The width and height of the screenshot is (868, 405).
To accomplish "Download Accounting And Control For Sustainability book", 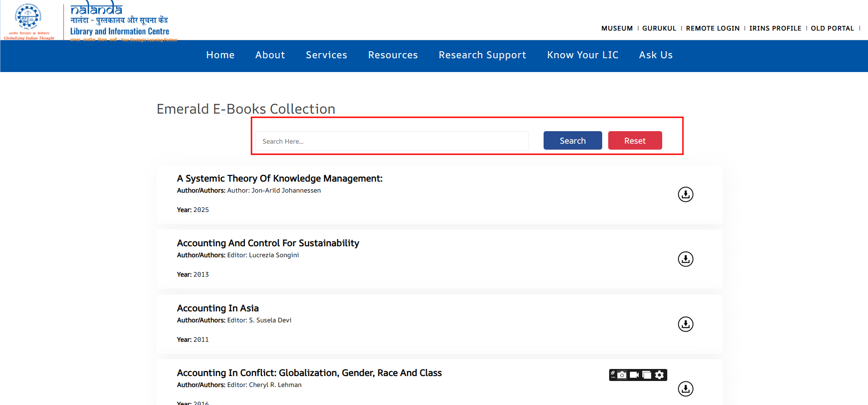I will pyautogui.click(x=685, y=259).
